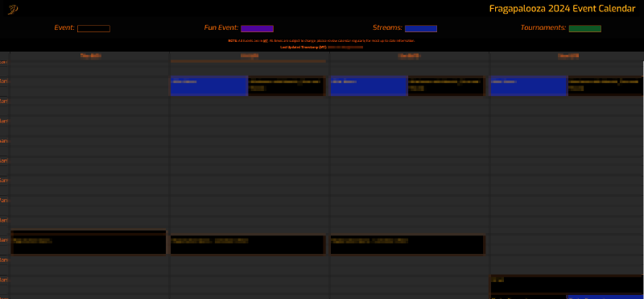Click the green Tournaments legend swatch
The height and width of the screenshot is (299, 644).
585,29
